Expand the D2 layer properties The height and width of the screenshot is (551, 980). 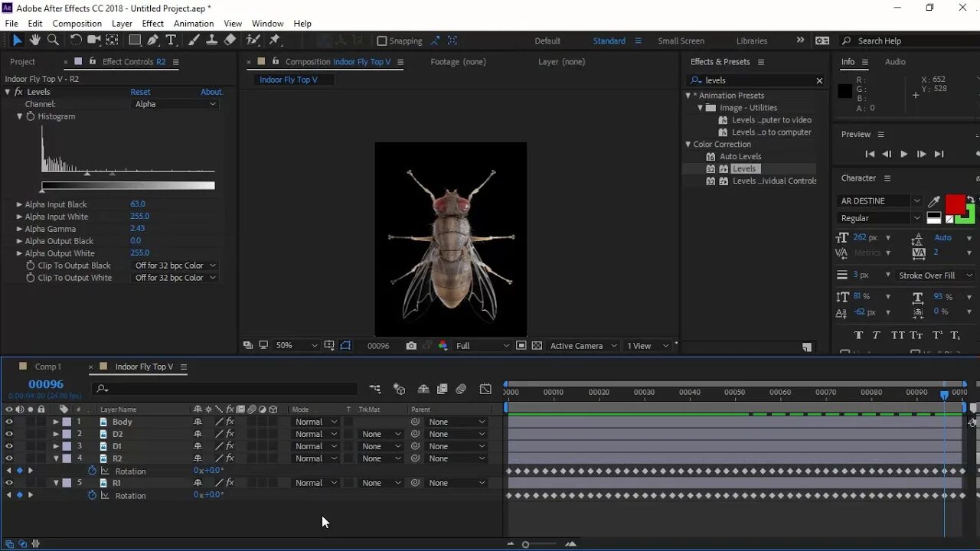(56, 434)
